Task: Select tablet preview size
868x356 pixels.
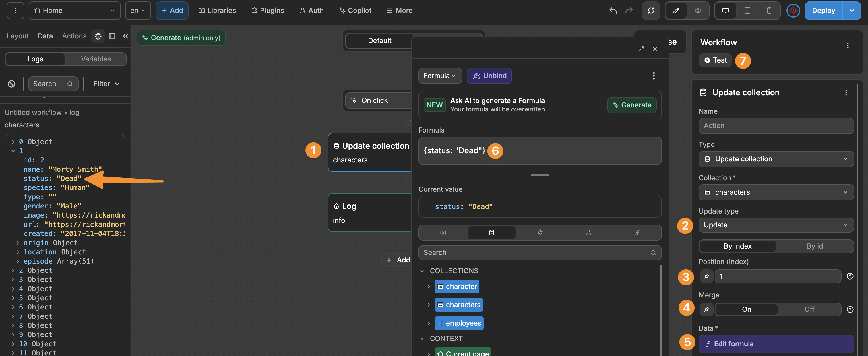Action: coord(747,10)
